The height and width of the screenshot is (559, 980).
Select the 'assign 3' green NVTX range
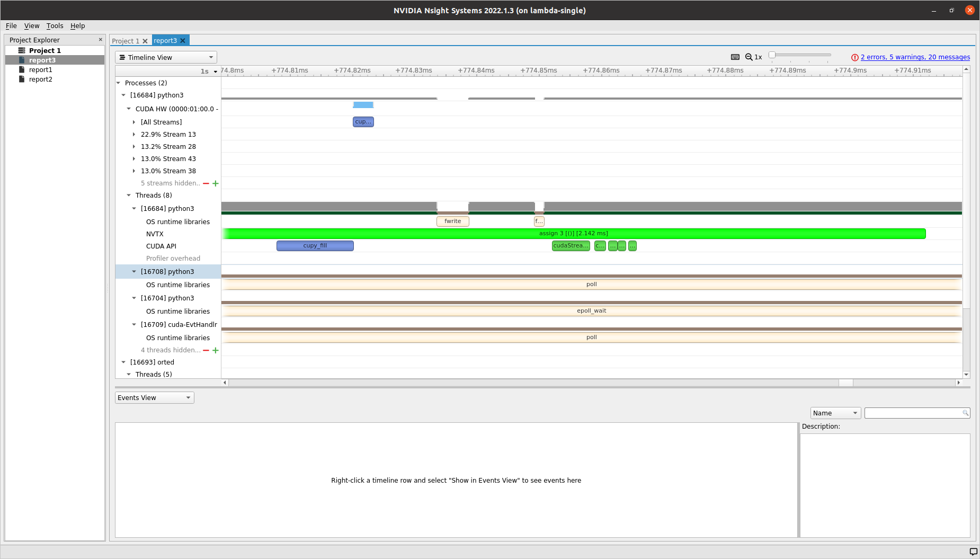tap(574, 233)
